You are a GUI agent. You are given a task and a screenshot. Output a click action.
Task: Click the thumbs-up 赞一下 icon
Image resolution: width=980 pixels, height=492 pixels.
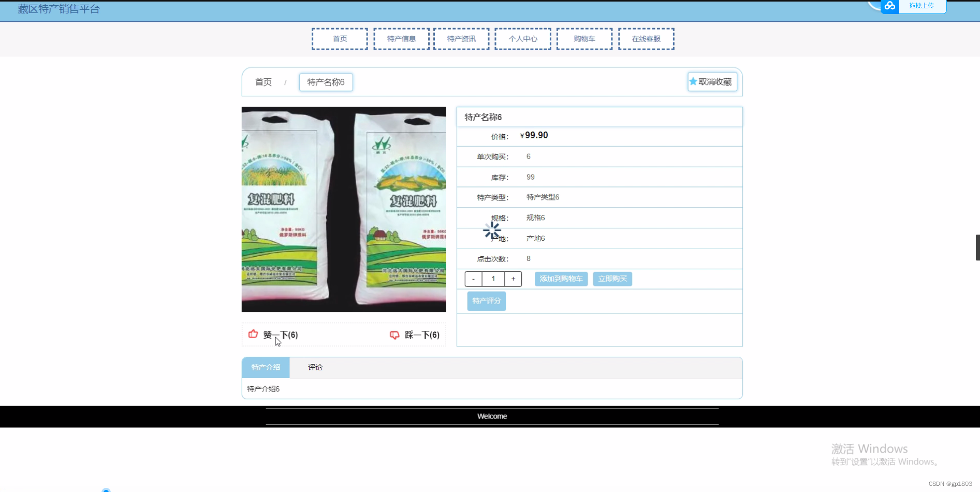coord(253,335)
